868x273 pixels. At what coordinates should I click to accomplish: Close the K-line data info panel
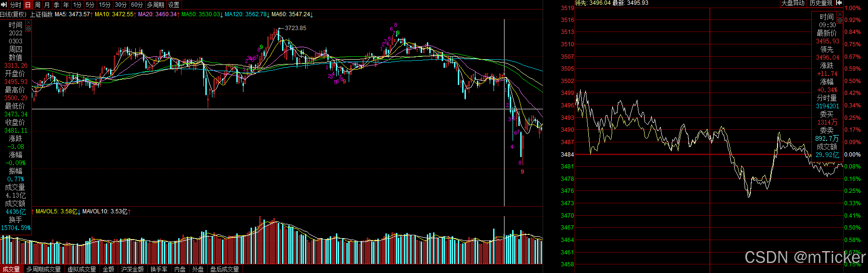point(29,22)
